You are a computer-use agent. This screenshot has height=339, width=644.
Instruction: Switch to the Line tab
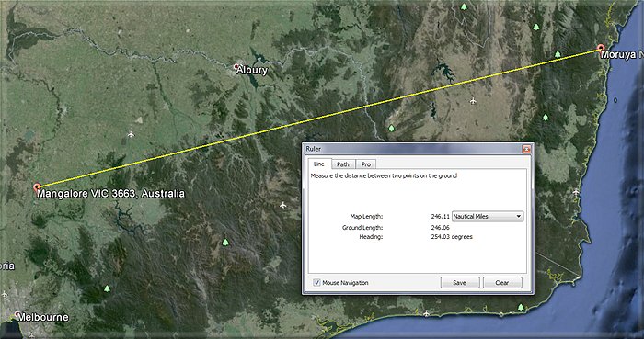click(319, 164)
